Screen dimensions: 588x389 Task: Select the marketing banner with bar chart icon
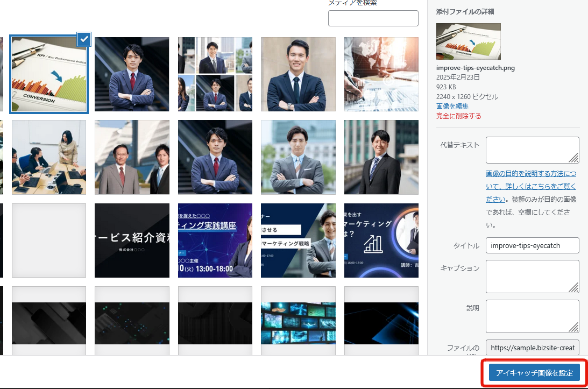pos(381,241)
